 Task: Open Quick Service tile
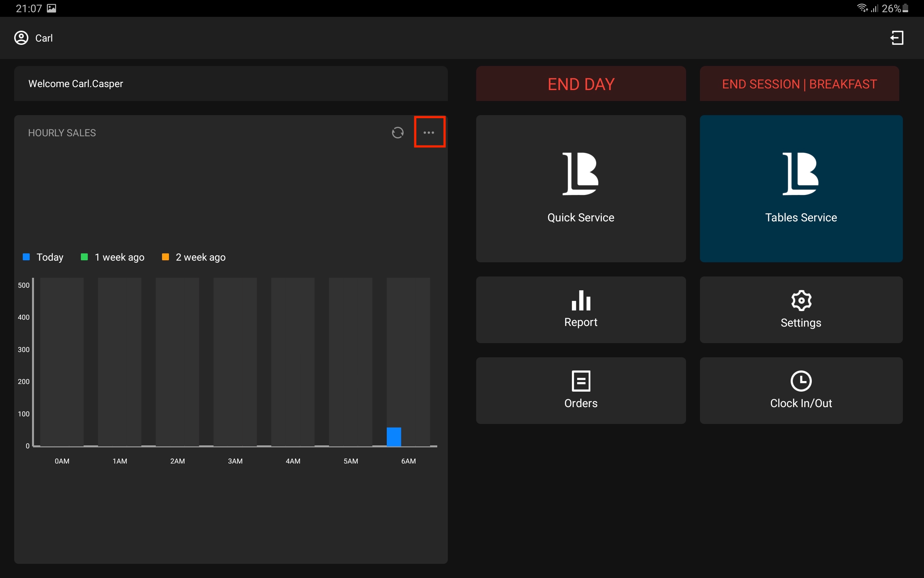[x=580, y=188]
